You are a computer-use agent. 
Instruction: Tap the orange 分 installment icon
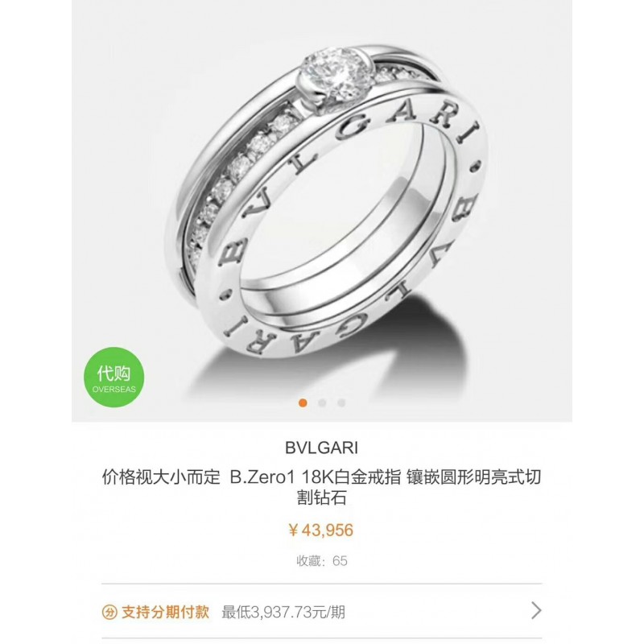(x=109, y=613)
